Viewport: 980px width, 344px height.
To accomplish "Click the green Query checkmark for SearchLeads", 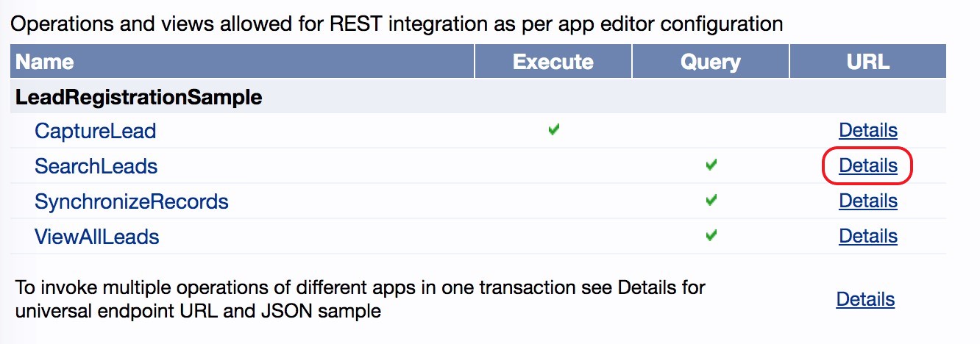I will 711,165.
